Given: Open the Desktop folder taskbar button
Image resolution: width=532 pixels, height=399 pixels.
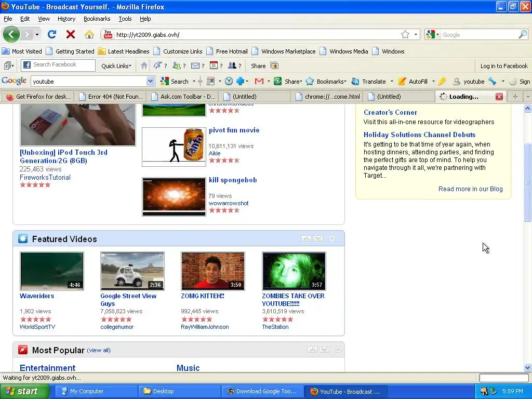Looking at the screenshot, I should (179, 391).
